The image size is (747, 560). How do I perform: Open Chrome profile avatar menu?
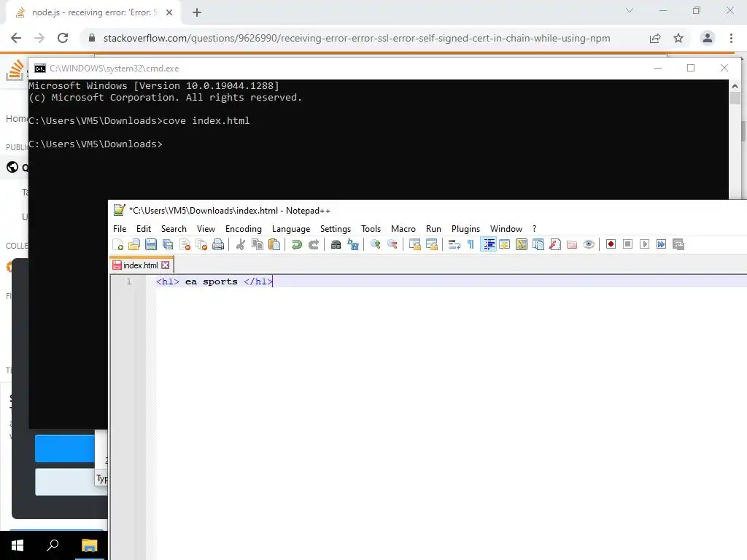[x=708, y=38]
